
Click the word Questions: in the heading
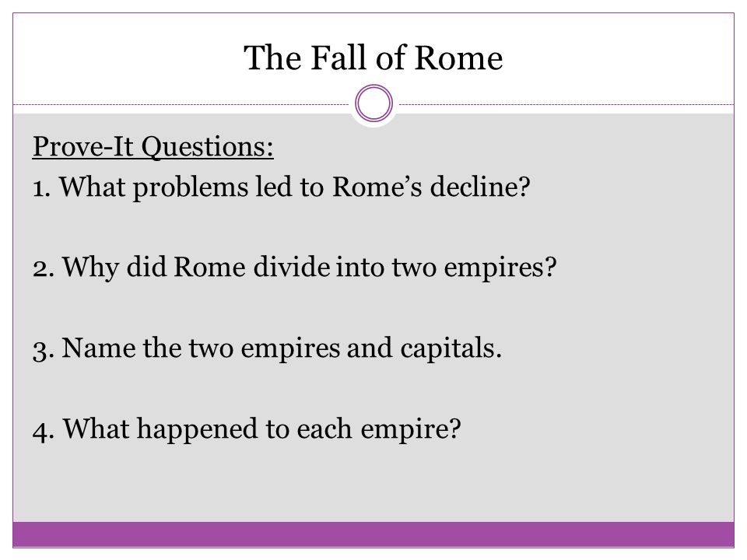207,147
